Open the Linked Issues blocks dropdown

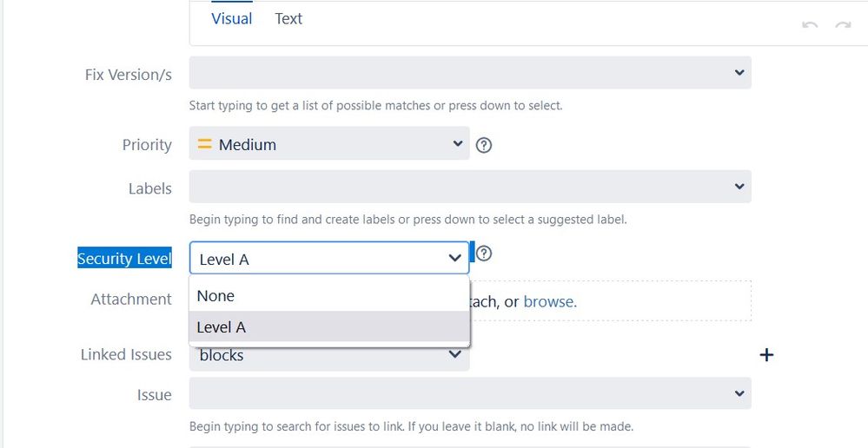click(x=328, y=354)
